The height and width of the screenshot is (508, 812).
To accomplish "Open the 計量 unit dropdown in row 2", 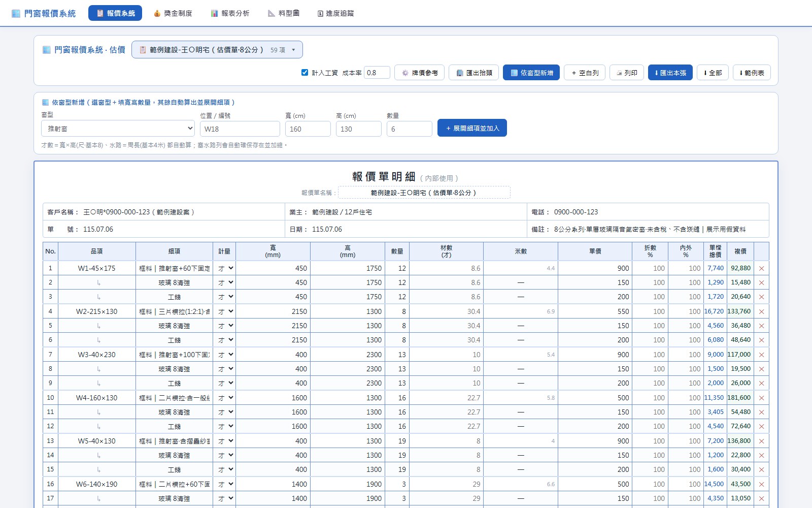I will pyautogui.click(x=225, y=282).
